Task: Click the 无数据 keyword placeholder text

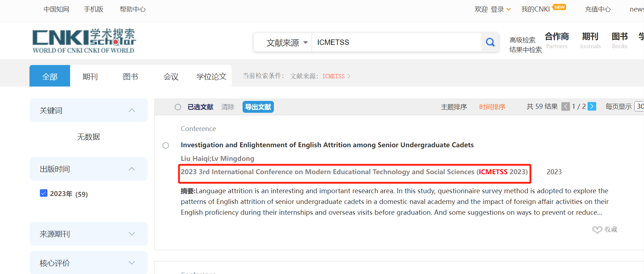Action: point(88,137)
